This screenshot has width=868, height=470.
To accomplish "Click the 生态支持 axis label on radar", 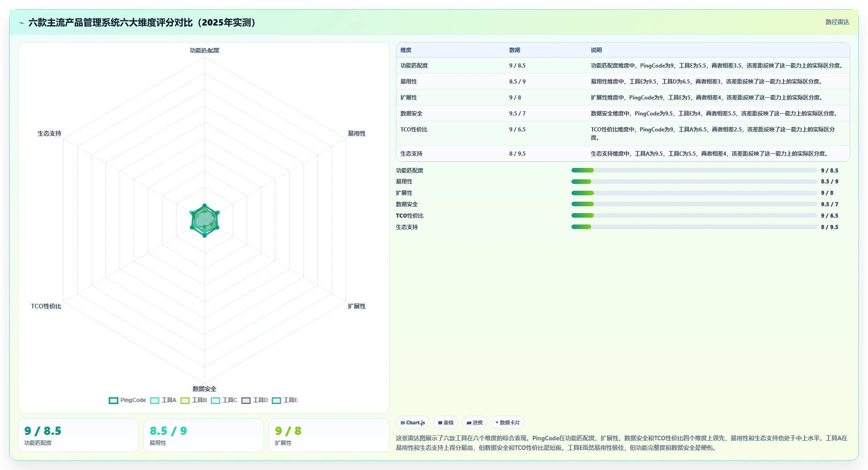I will point(49,134).
